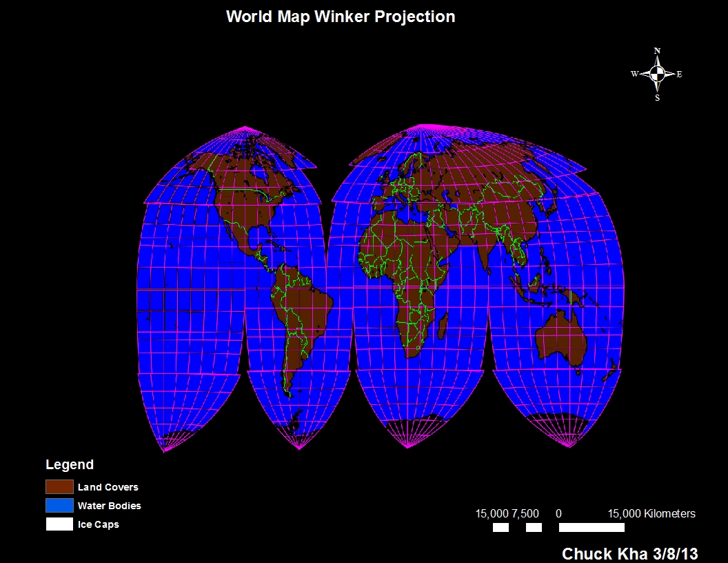Toggle the Land Covers legend entry
Image resolution: width=728 pixels, height=563 pixels.
108,486
